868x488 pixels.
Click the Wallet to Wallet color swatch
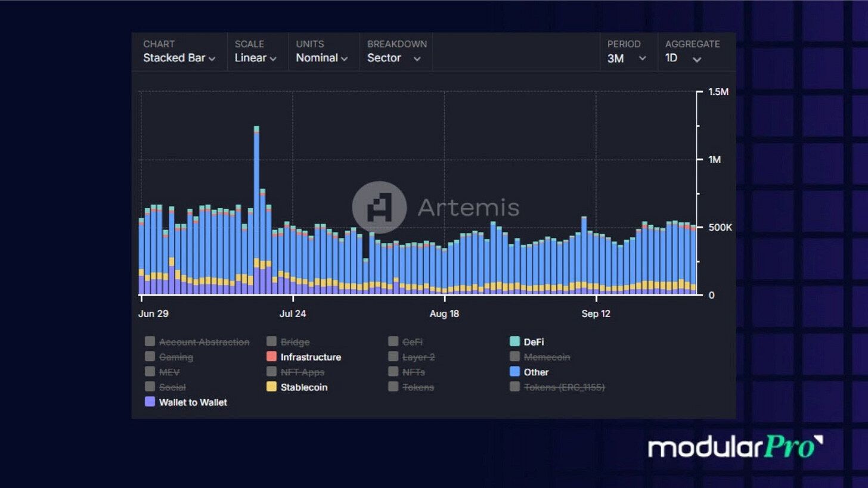click(x=150, y=402)
